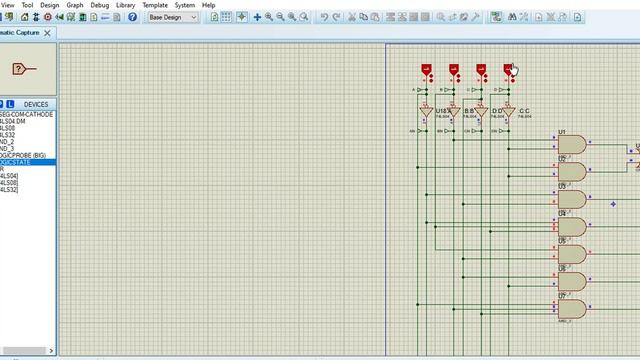Screen dimensions: 640x360
Task: Close the Schematic Capture tab
Action: click(47, 33)
